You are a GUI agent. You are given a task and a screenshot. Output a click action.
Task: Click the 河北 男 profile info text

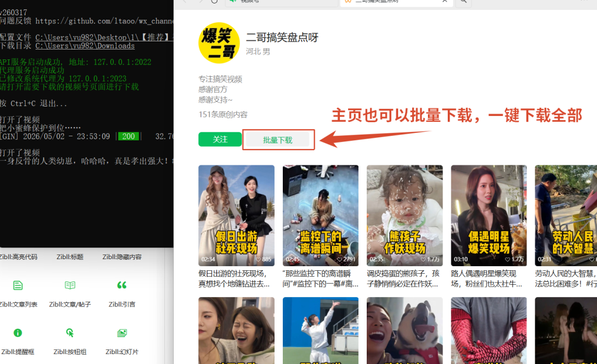258,51
